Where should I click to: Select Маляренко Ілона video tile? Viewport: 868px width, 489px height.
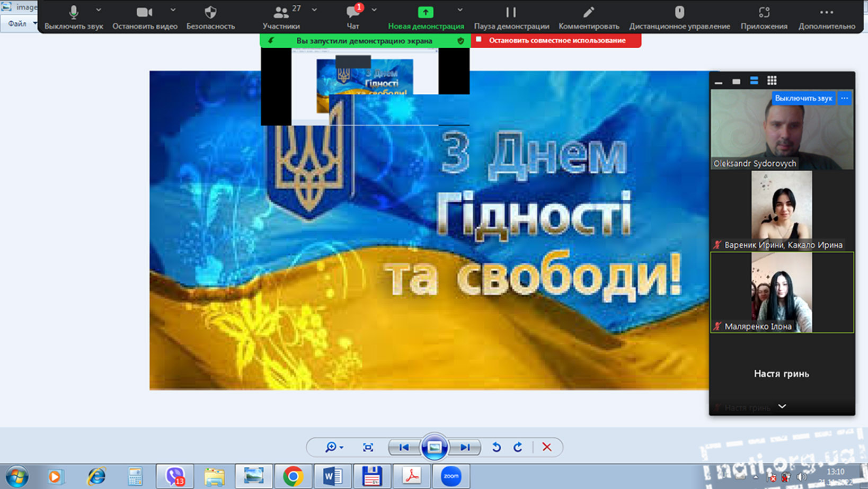tap(782, 292)
